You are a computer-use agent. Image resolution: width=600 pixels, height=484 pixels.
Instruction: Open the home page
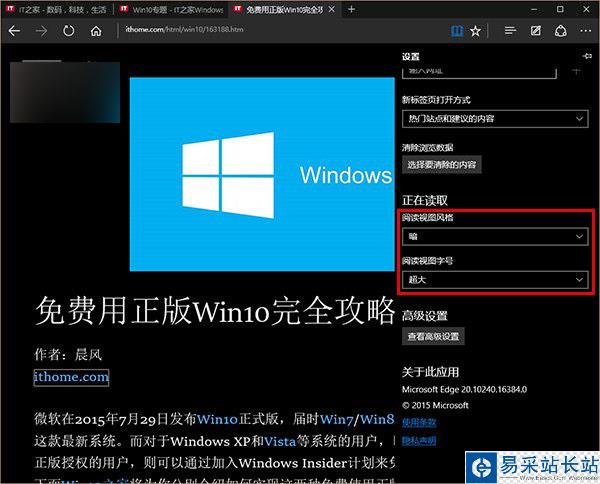pos(96,31)
